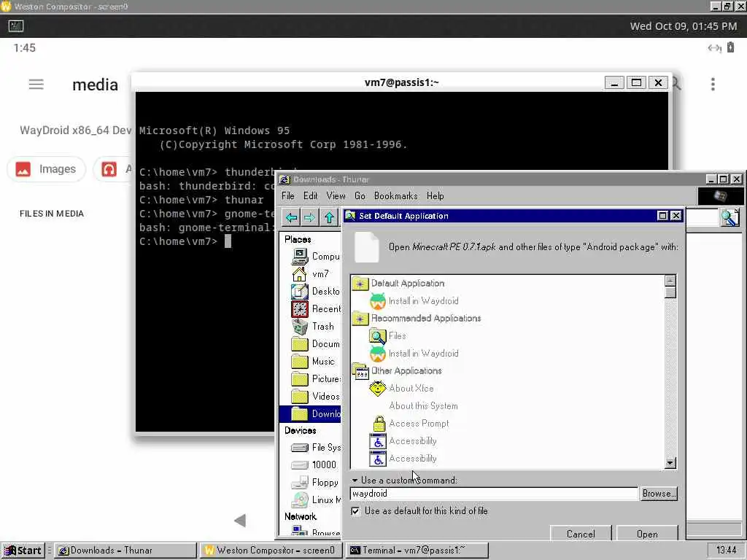Viewport: 747px width, 560px height.
Task: Open Thunar Edit menu
Action: (x=310, y=195)
